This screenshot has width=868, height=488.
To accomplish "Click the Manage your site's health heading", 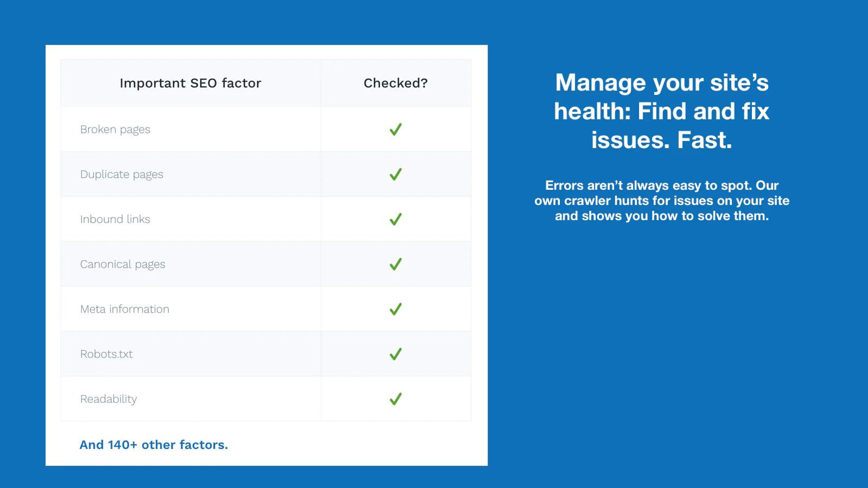I will coord(661,111).
